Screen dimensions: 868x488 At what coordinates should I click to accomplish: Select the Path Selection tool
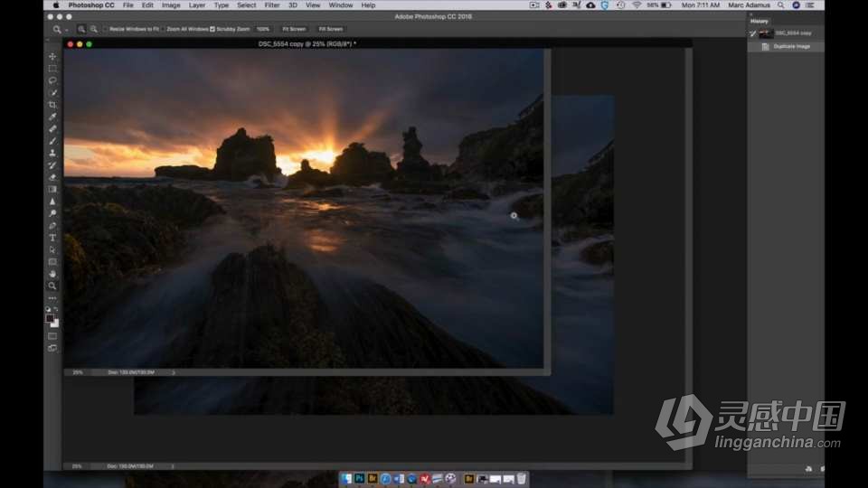(x=52, y=250)
